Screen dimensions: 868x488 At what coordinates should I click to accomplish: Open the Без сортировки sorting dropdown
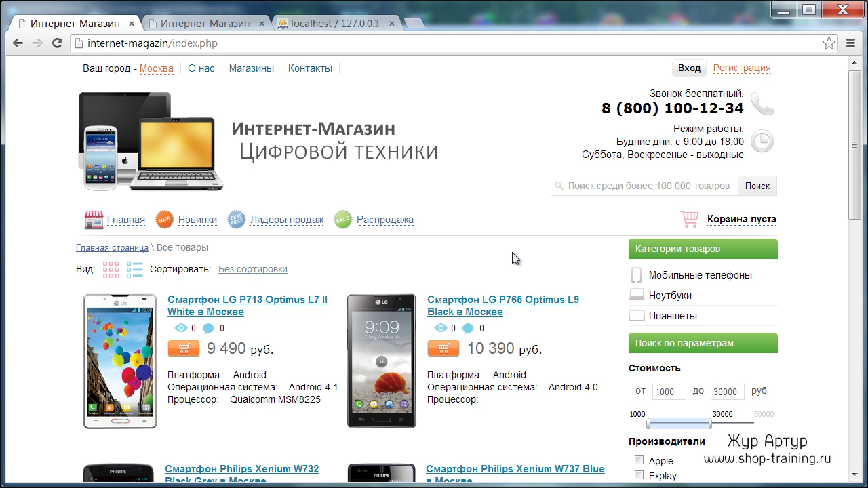tap(253, 269)
